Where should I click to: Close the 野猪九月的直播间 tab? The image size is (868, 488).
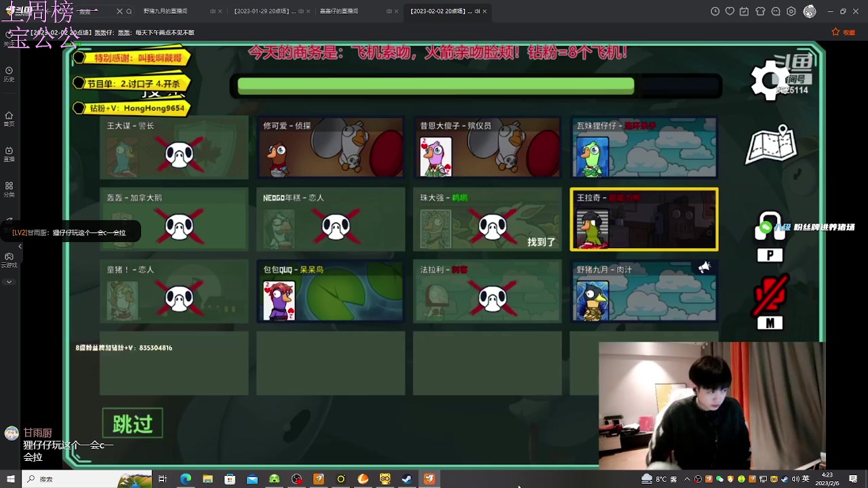(220, 12)
